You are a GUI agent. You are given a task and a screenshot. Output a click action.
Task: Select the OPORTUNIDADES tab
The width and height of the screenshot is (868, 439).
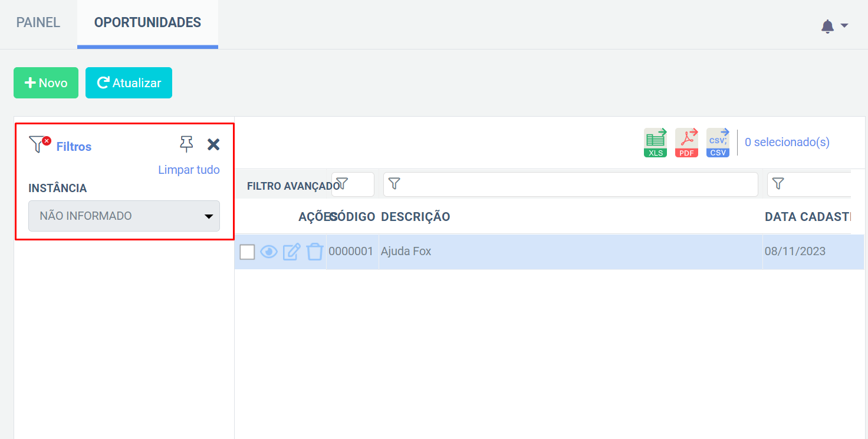(x=147, y=23)
